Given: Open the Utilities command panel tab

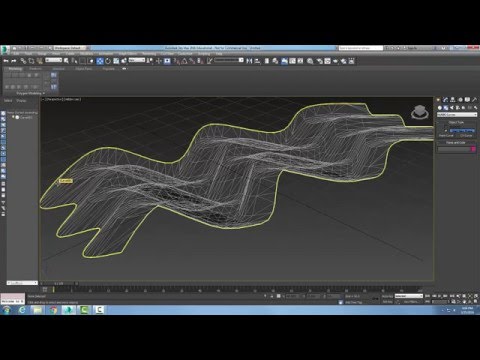Looking at the screenshot, I should click(x=474, y=100).
